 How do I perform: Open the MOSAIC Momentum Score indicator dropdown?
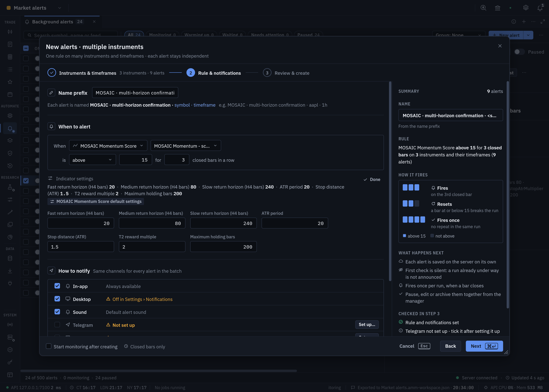[x=108, y=146]
